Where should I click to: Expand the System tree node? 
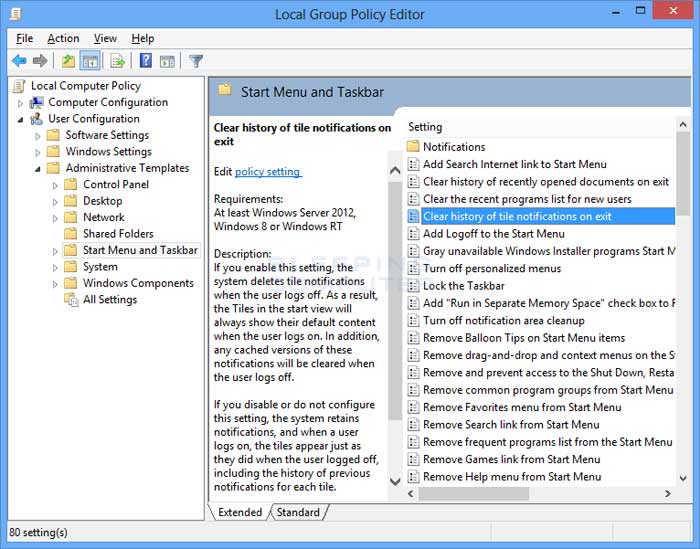click(55, 267)
